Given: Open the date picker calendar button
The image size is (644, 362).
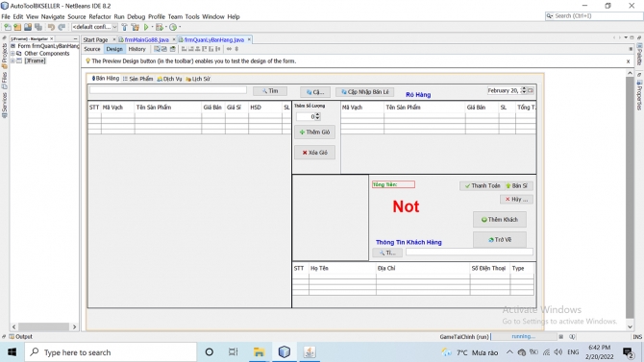Looking at the screenshot, I should tap(531, 90).
